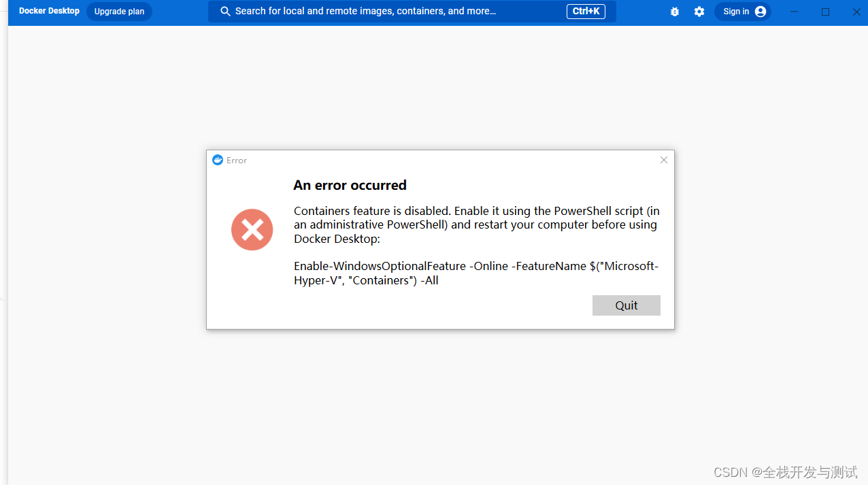
Task: Click the Quit button in error dialog
Action: (626, 305)
